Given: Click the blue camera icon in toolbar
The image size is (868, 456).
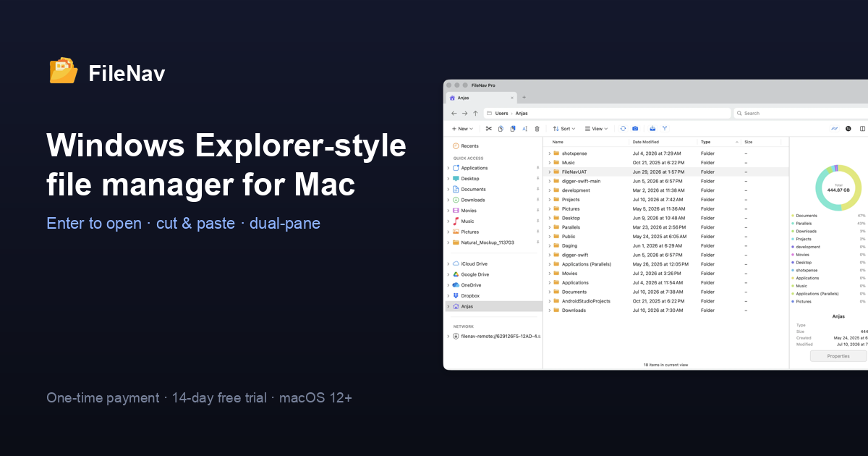Looking at the screenshot, I should coord(635,129).
